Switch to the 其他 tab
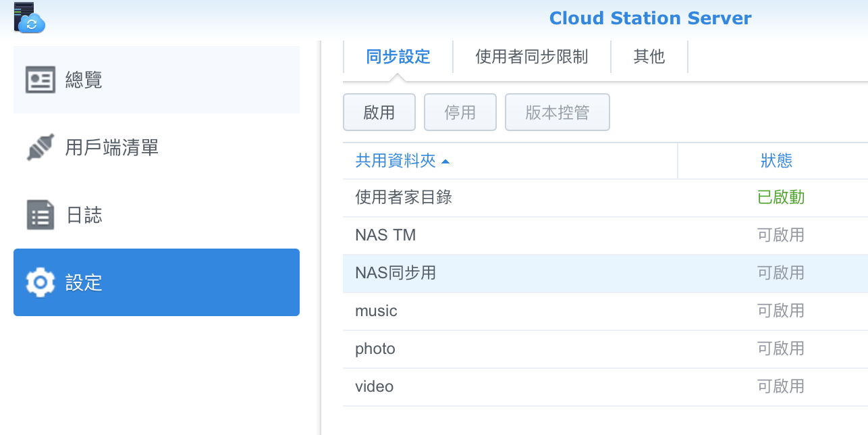Viewport: 868px width, 435px height. point(649,57)
